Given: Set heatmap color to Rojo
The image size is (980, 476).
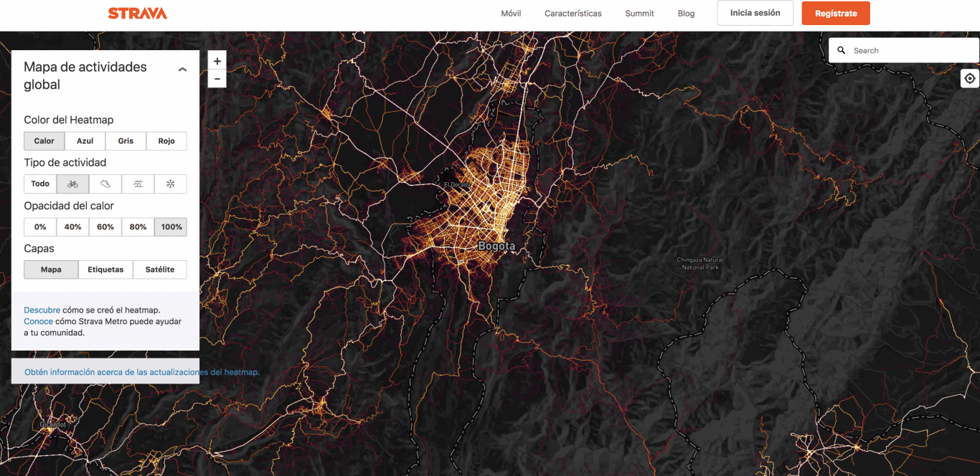Looking at the screenshot, I should (x=166, y=141).
